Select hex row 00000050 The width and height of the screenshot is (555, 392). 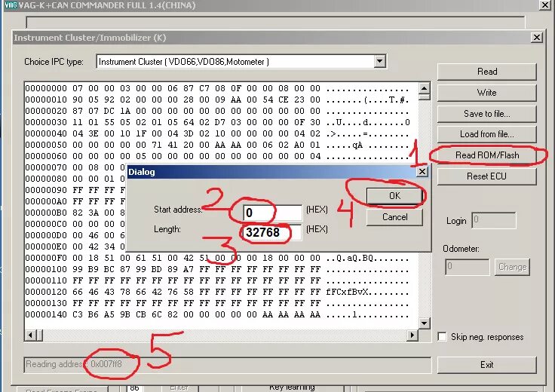(x=217, y=145)
